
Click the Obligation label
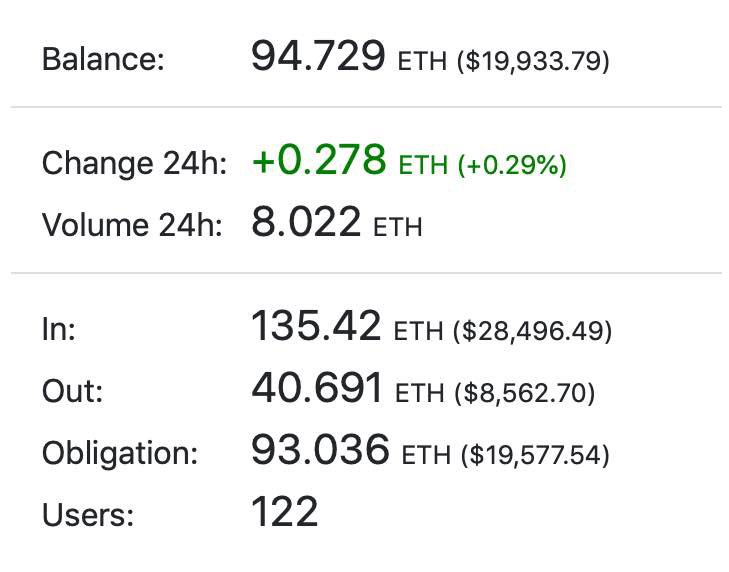(120, 453)
